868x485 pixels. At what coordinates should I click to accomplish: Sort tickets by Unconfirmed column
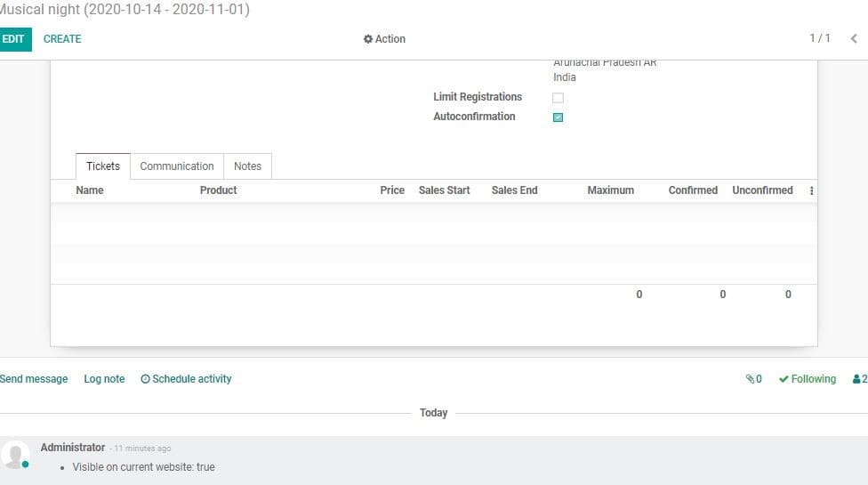[x=762, y=190]
